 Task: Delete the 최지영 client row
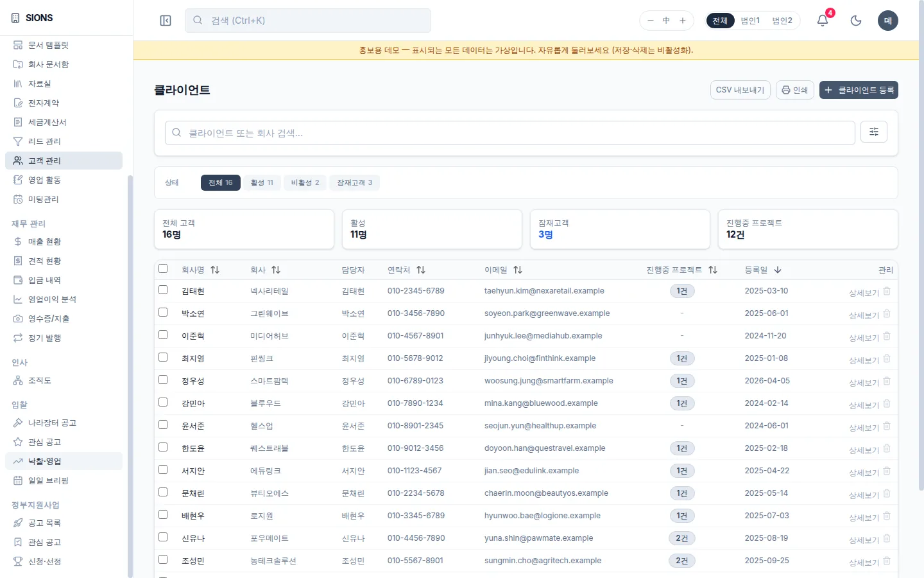pos(887,358)
